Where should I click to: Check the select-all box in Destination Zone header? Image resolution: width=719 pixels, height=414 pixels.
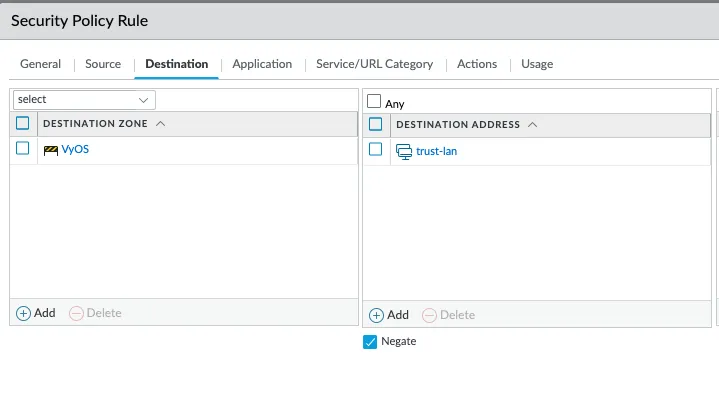(22, 123)
